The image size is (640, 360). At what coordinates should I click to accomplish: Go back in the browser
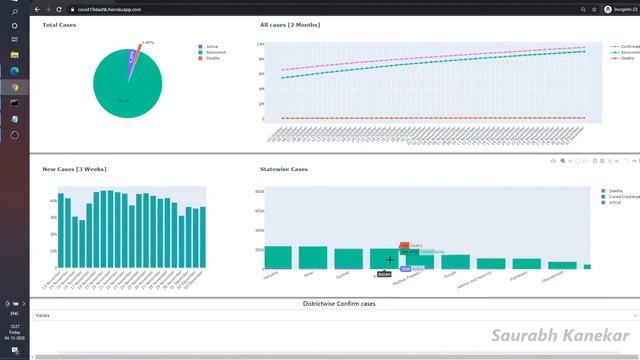(x=37, y=9)
